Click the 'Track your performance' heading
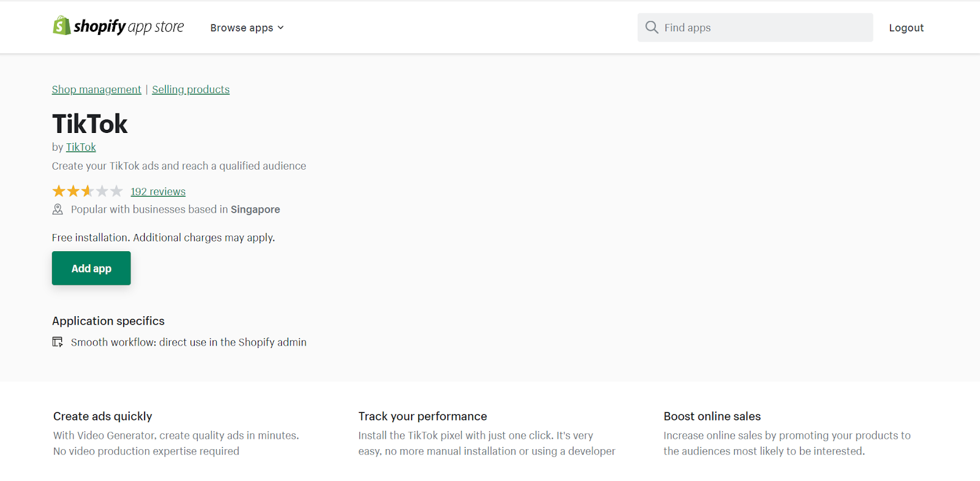 [423, 417]
